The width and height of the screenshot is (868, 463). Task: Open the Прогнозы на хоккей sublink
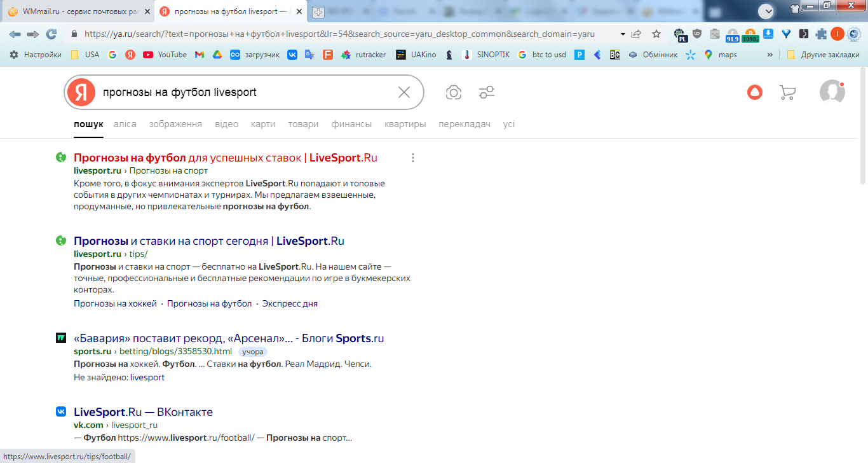115,303
